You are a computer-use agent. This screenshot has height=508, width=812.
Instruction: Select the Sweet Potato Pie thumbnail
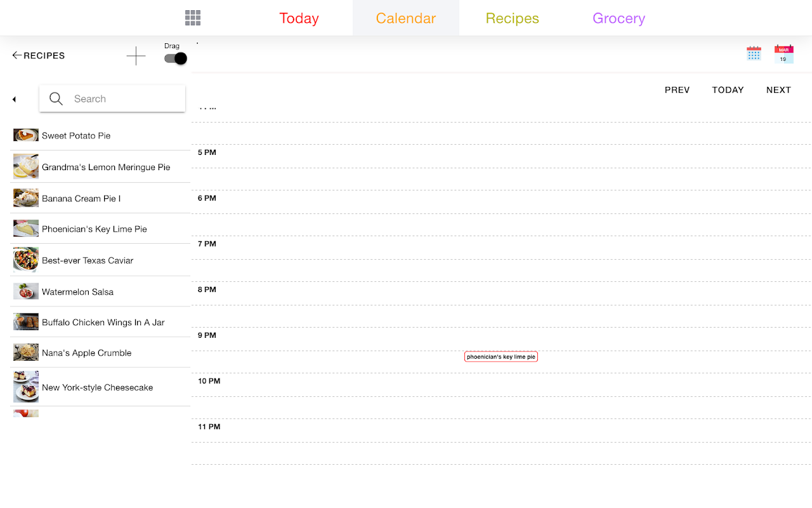[x=26, y=135]
